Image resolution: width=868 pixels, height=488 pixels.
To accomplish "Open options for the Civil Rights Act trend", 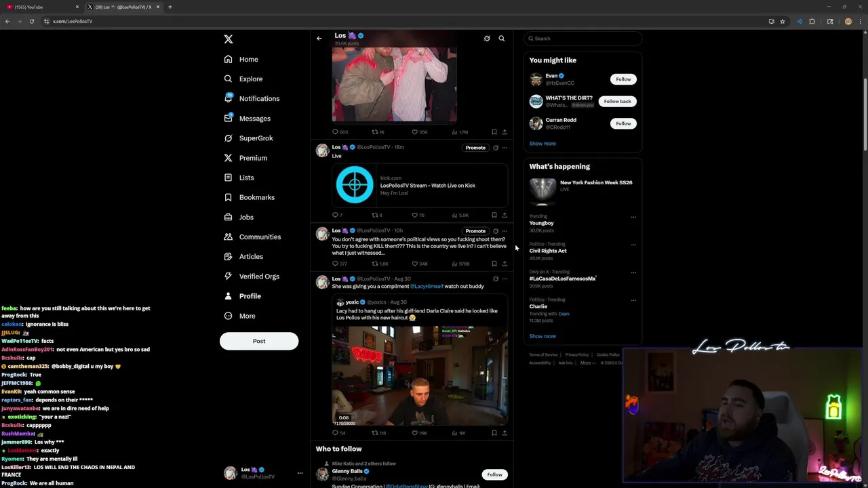I will (x=633, y=245).
